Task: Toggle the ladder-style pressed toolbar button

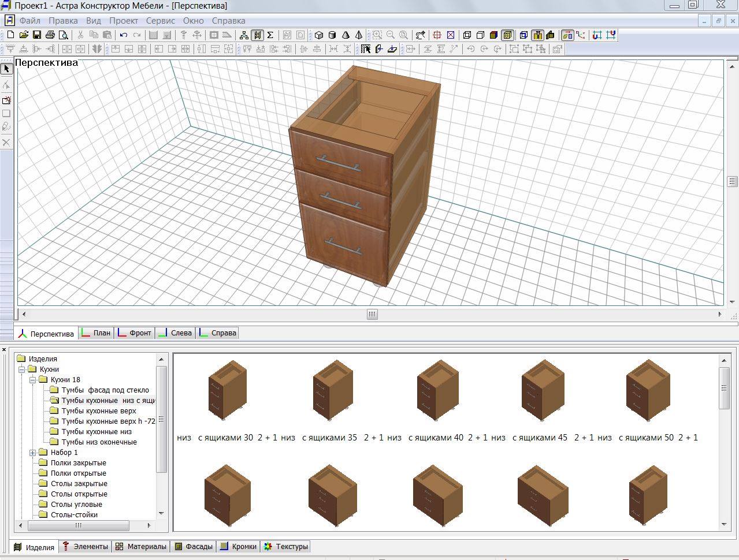Action: (x=257, y=35)
